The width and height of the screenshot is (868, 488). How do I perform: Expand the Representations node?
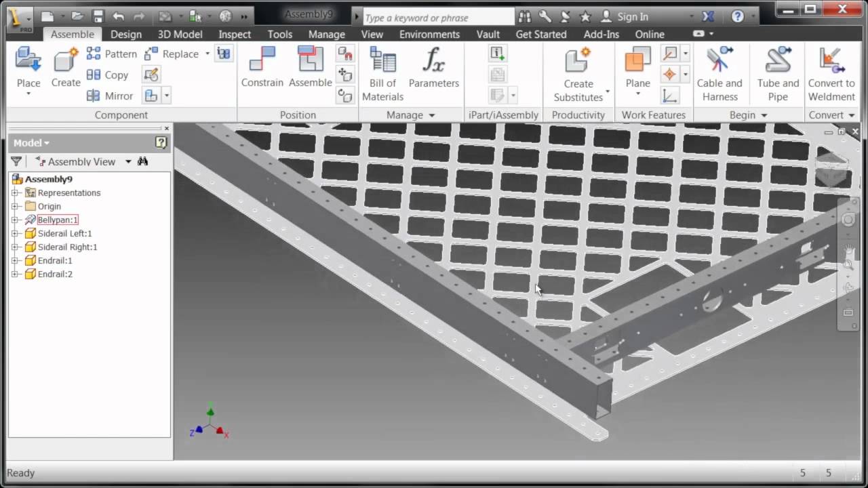point(15,192)
